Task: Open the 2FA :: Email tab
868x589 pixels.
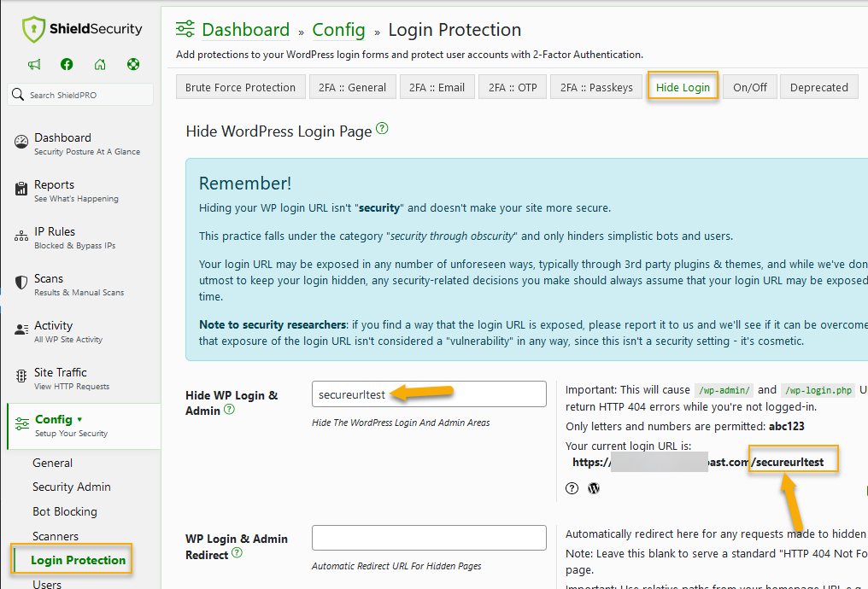Action: 437,87
